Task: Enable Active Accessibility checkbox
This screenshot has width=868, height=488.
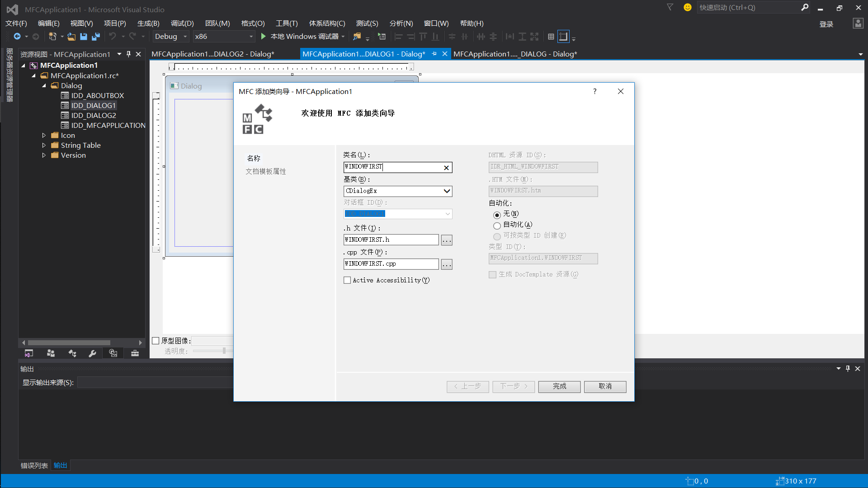Action: click(347, 281)
